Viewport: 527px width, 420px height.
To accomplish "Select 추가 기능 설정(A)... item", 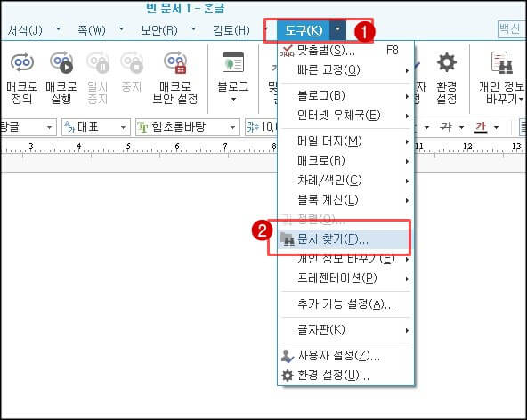I will [345, 304].
